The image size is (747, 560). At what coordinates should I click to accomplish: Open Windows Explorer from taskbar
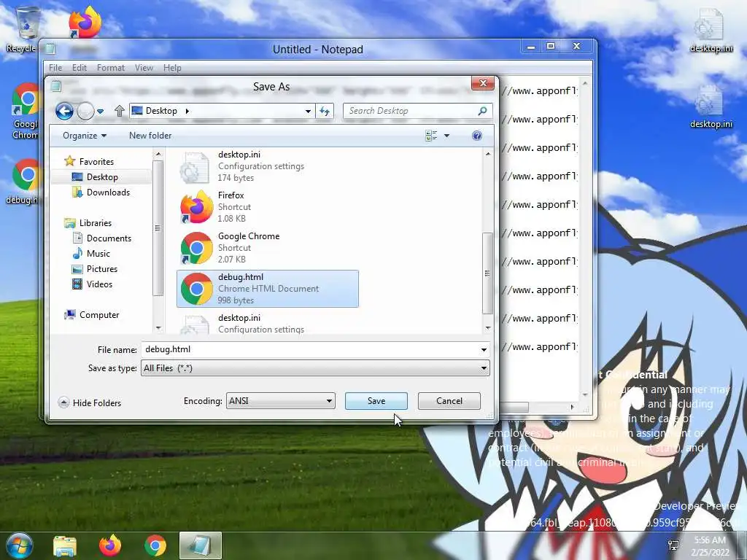65,546
